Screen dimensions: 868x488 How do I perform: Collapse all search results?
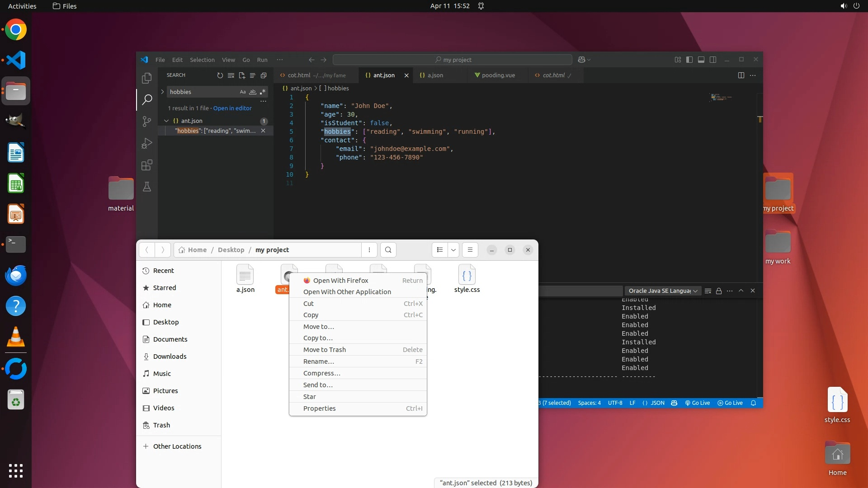(264, 75)
